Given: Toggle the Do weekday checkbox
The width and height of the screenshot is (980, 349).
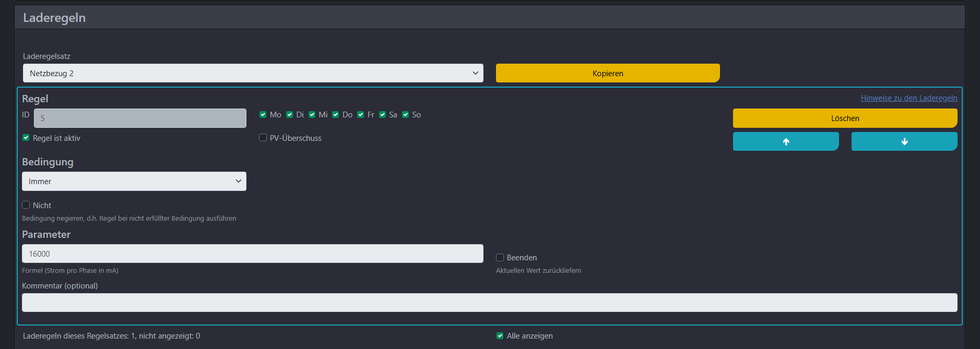Looking at the screenshot, I should (x=336, y=115).
